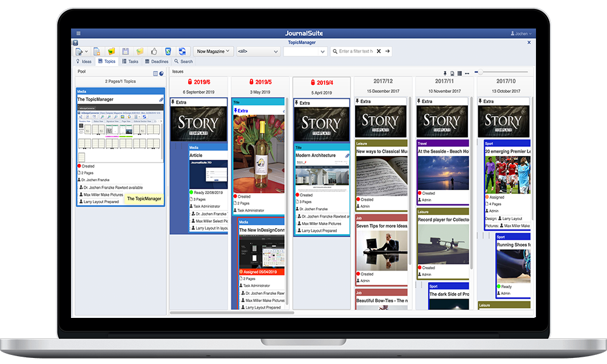
Task: Toggle the lock on issue 2019/6
Action: tap(189, 82)
